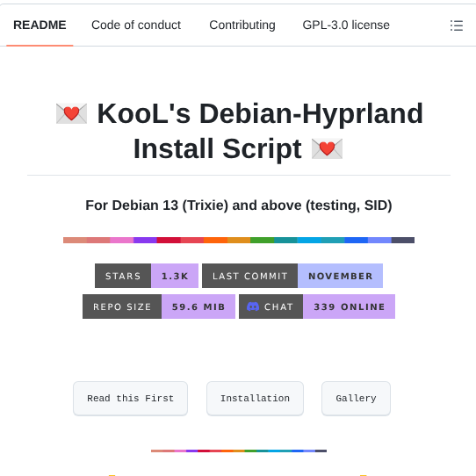This screenshot has width=476, height=476.
Task: Open the Discord Chat 339 Online badge
Action: (x=317, y=307)
